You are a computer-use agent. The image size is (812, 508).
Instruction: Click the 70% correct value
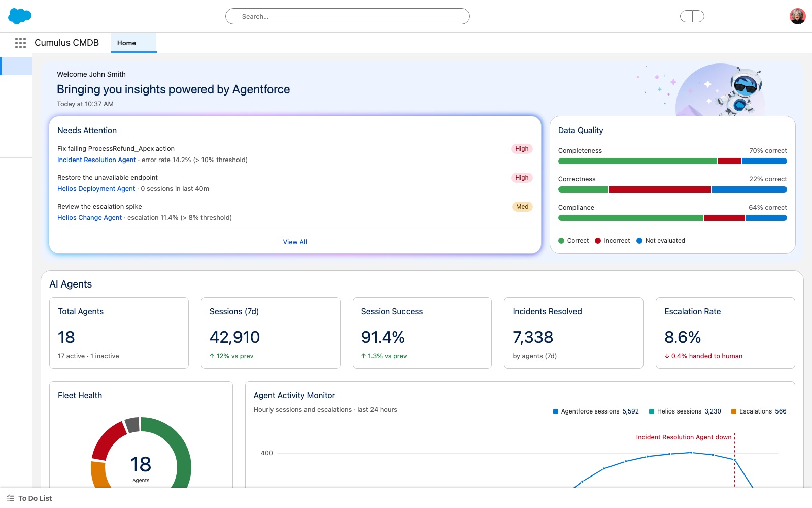(768, 151)
